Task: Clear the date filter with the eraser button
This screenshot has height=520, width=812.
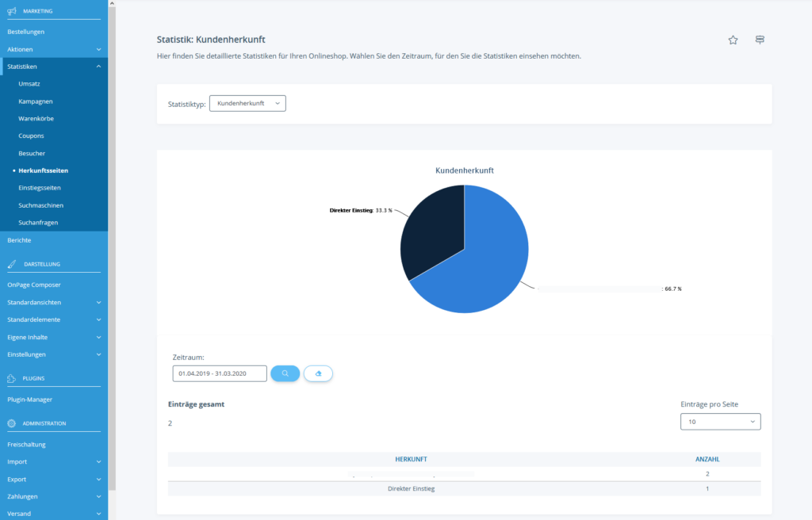Action: 318,373
